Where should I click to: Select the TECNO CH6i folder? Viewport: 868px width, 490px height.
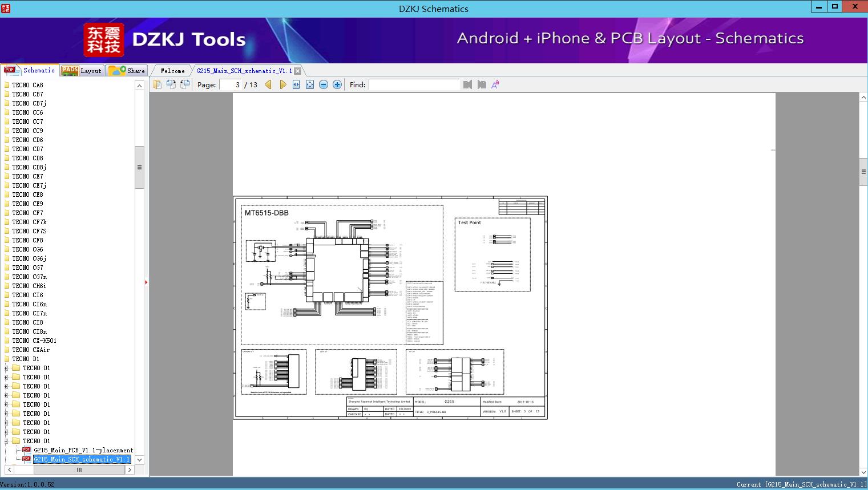click(x=29, y=286)
